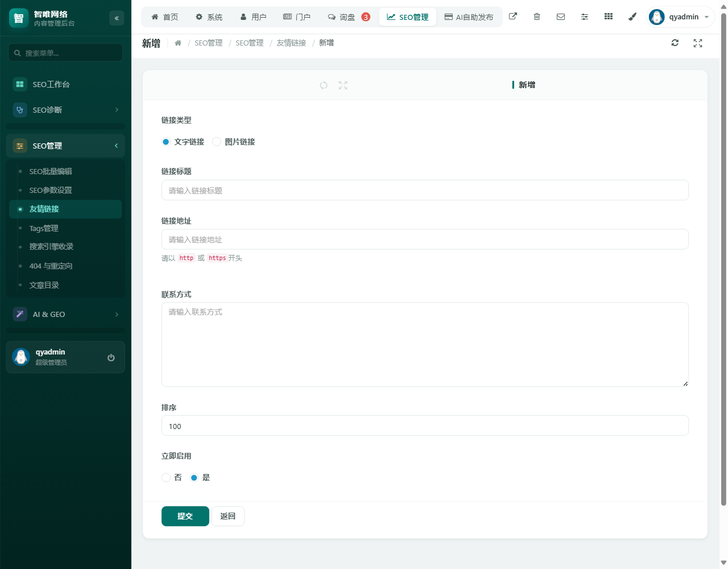The width and height of the screenshot is (728, 569).
Task: Switch to the AI自助发布 top tab
Action: click(x=469, y=17)
